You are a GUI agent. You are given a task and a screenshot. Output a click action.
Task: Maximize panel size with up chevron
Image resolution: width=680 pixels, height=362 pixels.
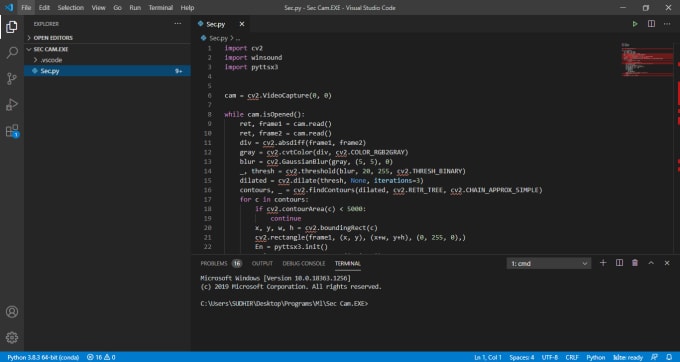(x=651, y=263)
